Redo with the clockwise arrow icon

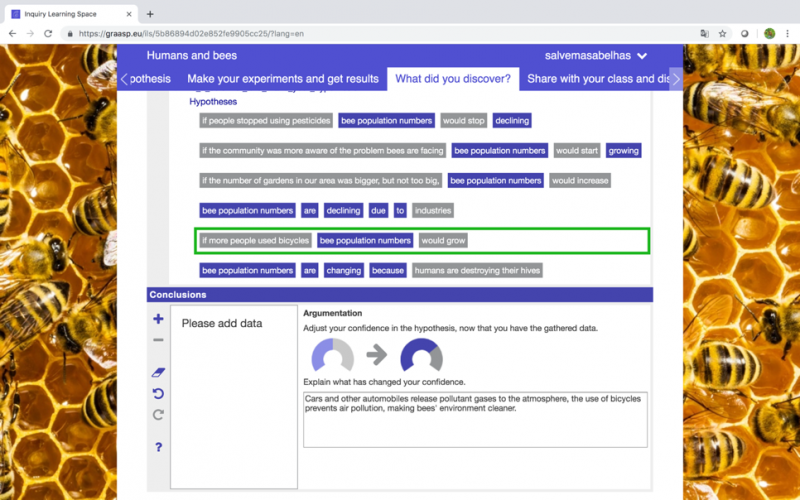click(158, 415)
